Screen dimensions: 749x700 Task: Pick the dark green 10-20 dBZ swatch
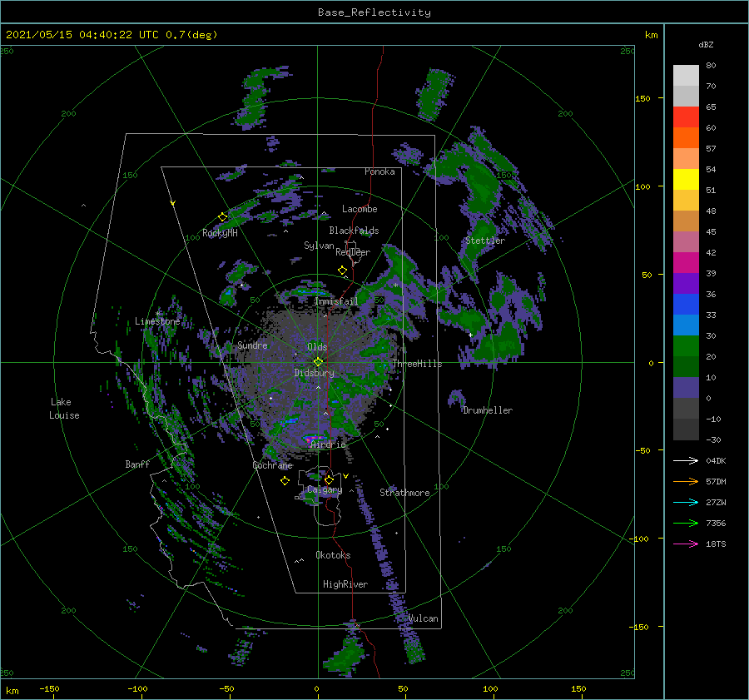pos(686,367)
